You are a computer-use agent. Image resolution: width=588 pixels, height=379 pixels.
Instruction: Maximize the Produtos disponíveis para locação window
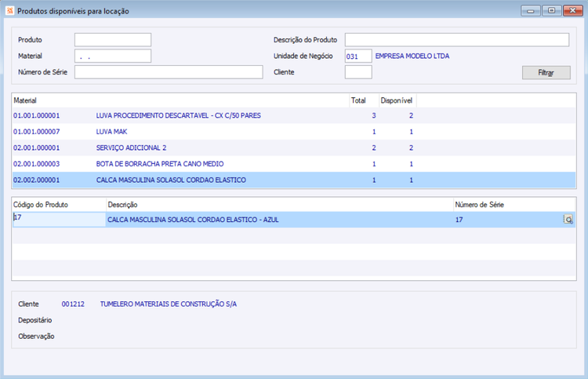(x=551, y=11)
